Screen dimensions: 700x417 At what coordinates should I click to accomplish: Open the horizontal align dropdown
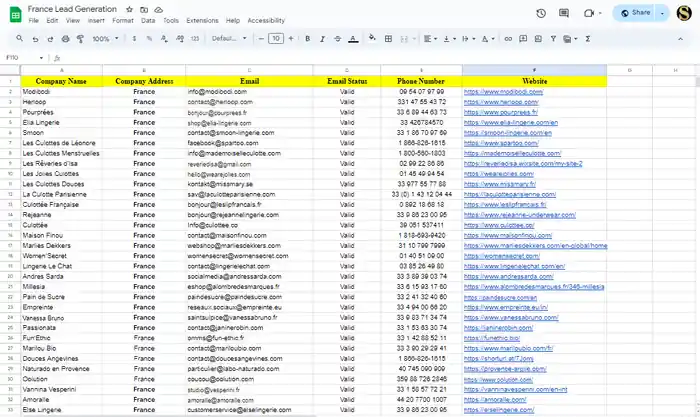point(430,39)
